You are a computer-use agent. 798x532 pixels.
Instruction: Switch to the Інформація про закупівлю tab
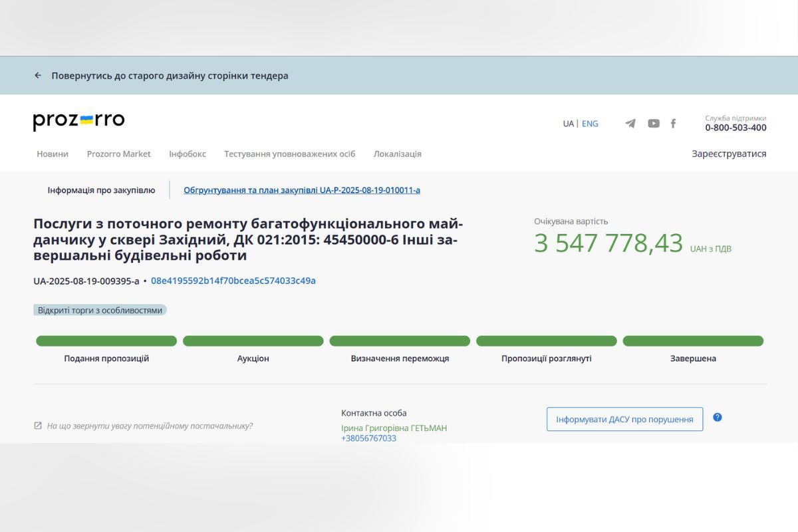[x=101, y=190]
